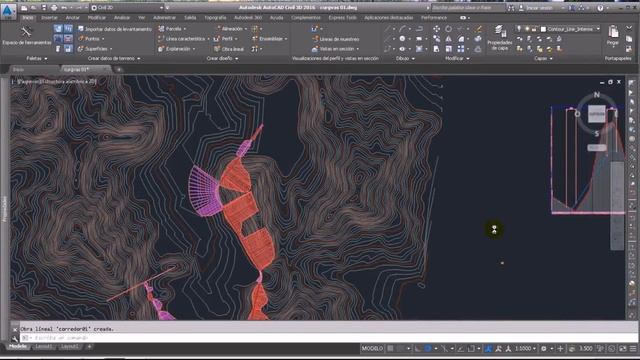Select the Mirror tool in Modificar
The height and width of the screenshot is (360, 640).
[449, 39]
